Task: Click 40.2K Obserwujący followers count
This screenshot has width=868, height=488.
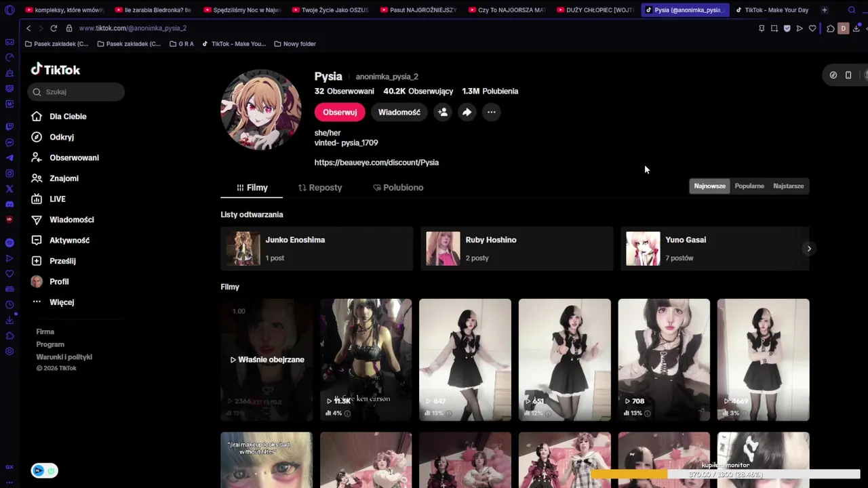Action: [x=418, y=91]
